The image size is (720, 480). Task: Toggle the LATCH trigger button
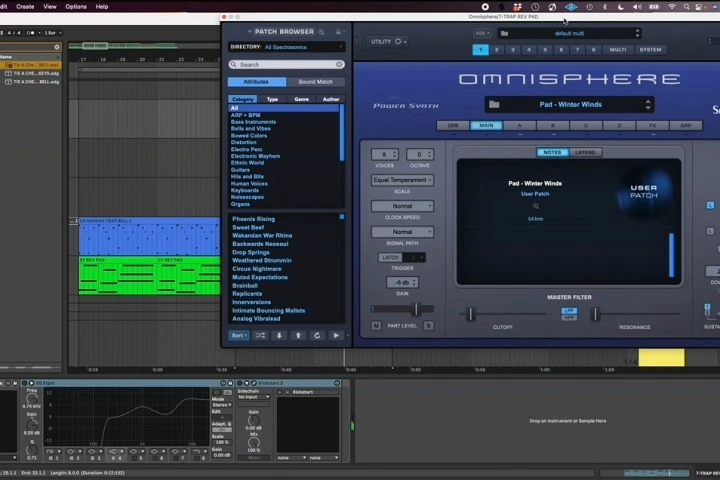390,257
